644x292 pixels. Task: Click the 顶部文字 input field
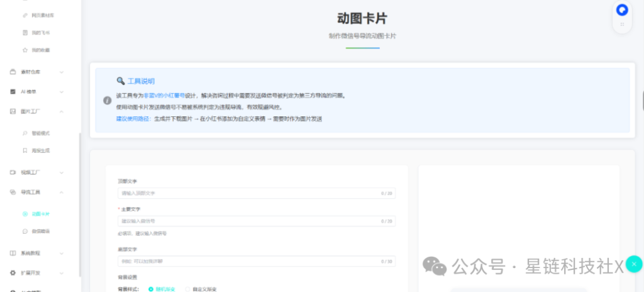pyautogui.click(x=257, y=193)
